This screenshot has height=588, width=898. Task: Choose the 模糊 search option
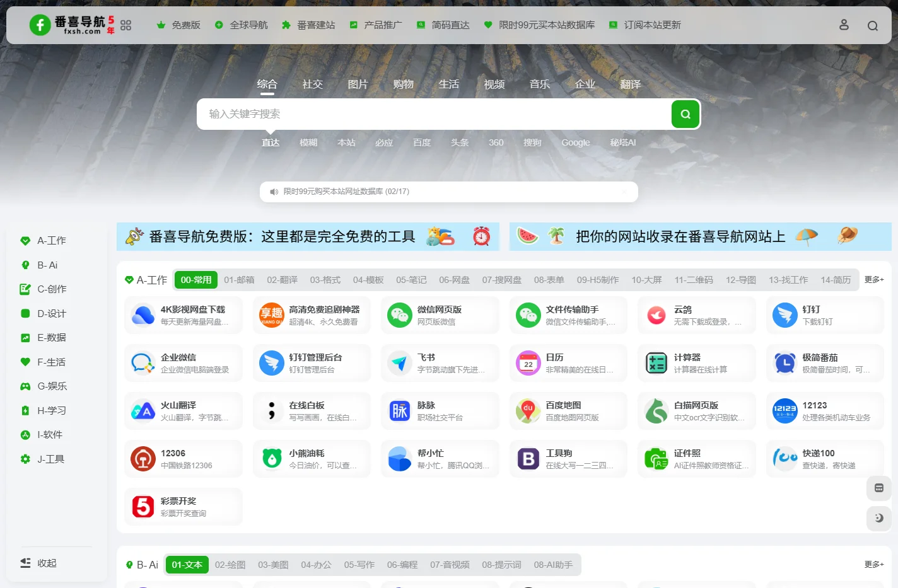coord(308,142)
